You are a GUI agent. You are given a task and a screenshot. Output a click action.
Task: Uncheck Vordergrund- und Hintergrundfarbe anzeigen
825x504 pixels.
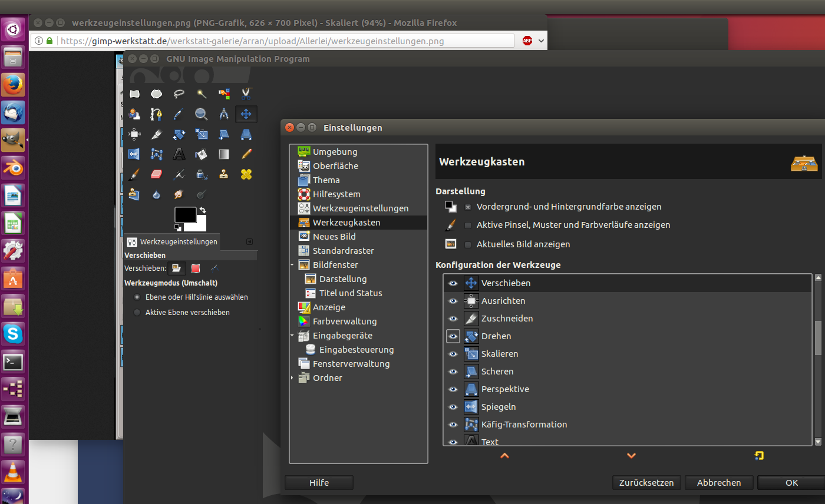468,207
